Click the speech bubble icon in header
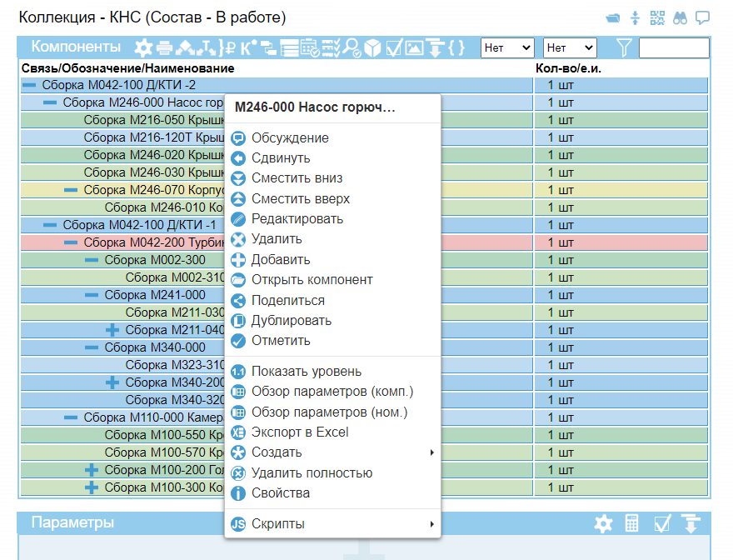Image resolution: width=733 pixels, height=560 pixels. (x=702, y=17)
